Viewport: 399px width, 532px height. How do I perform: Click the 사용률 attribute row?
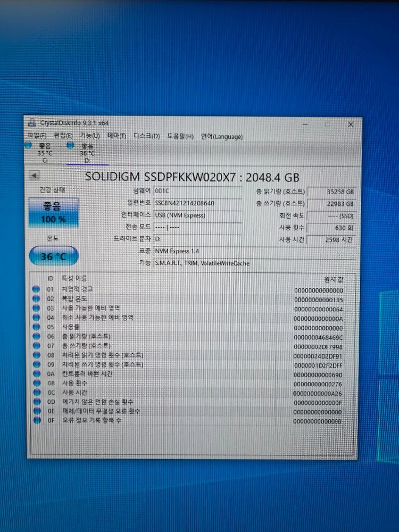click(192, 327)
